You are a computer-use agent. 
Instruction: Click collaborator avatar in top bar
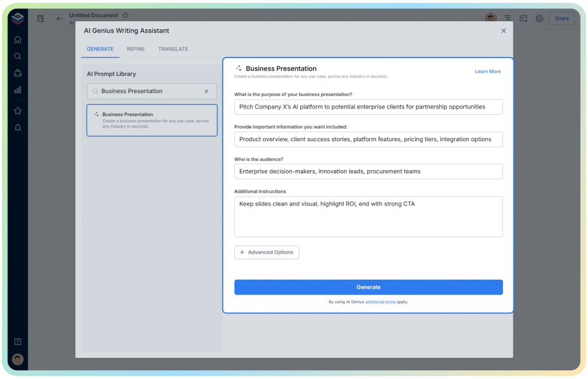[x=491, y=18]
